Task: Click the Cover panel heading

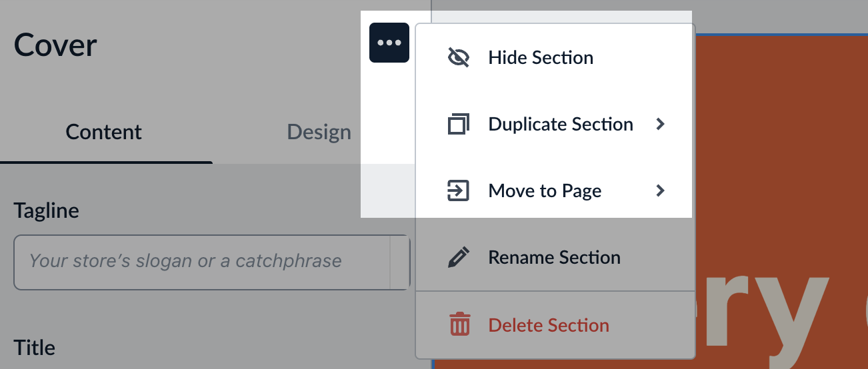Action: 55,45
